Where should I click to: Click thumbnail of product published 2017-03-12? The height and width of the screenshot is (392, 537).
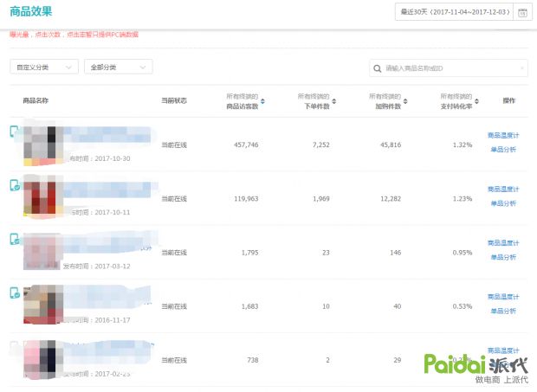point(43,254)
